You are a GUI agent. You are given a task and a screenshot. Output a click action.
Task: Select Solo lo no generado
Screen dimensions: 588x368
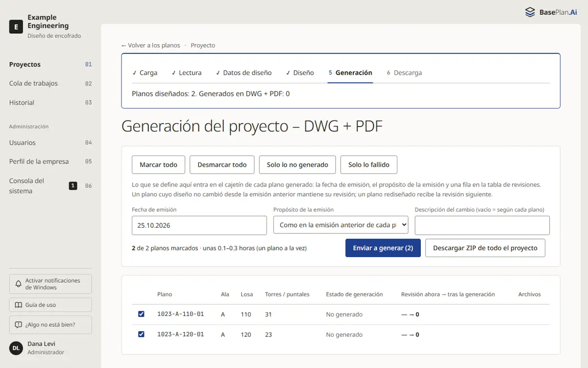[x=297, y=165]
